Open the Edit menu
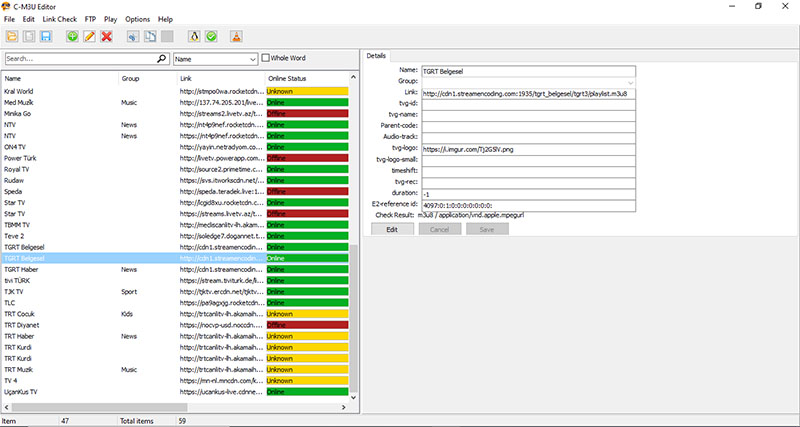 [29, 19]
